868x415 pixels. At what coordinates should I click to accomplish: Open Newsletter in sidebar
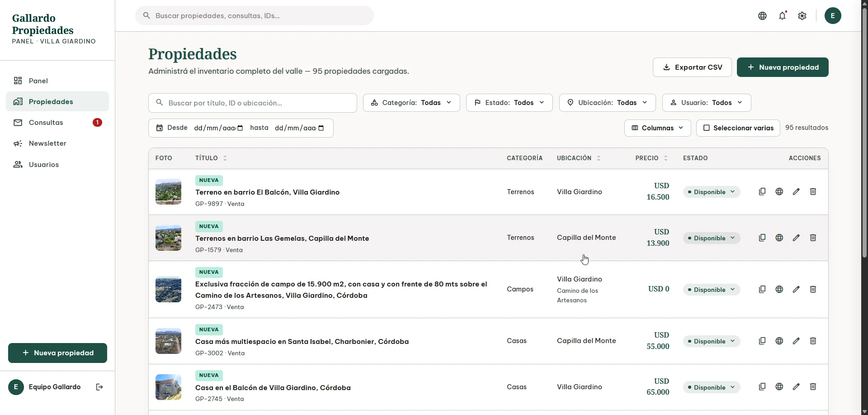click(x=57, y=143)
